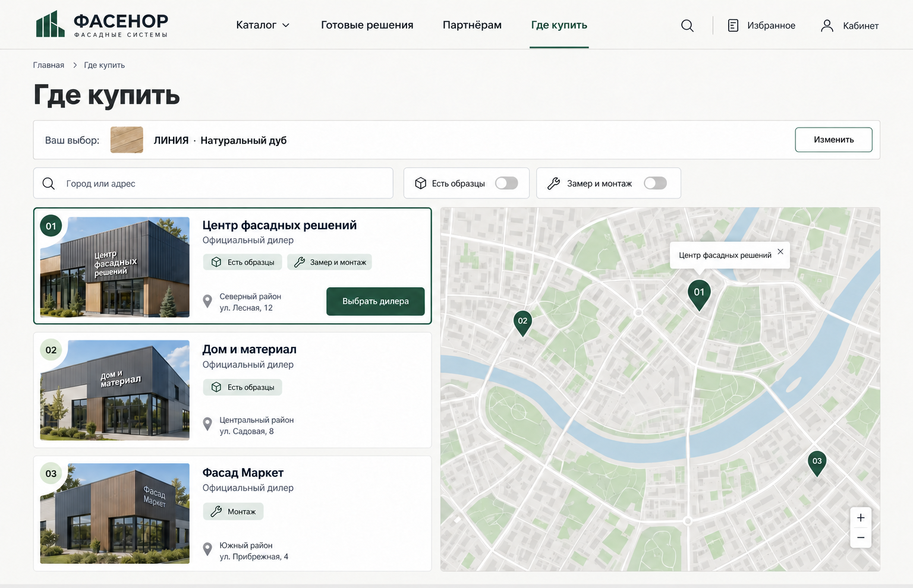Click the Где купить breadcrumb text
Image resolution: width=913 pixels, height=588 pixels.
point(105,65)
